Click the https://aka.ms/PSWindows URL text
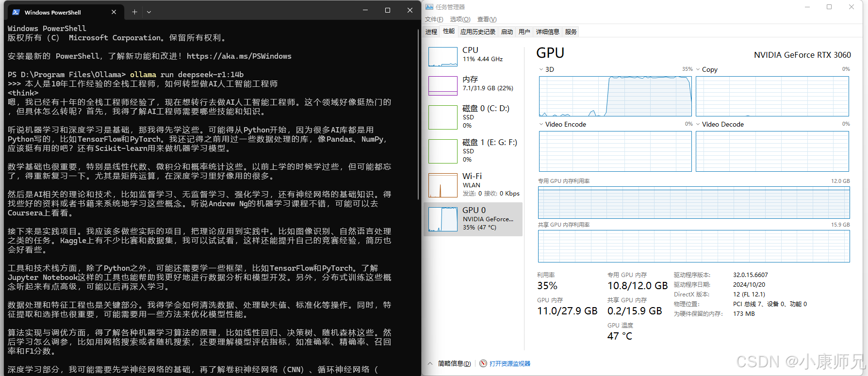 pos(239,56)
